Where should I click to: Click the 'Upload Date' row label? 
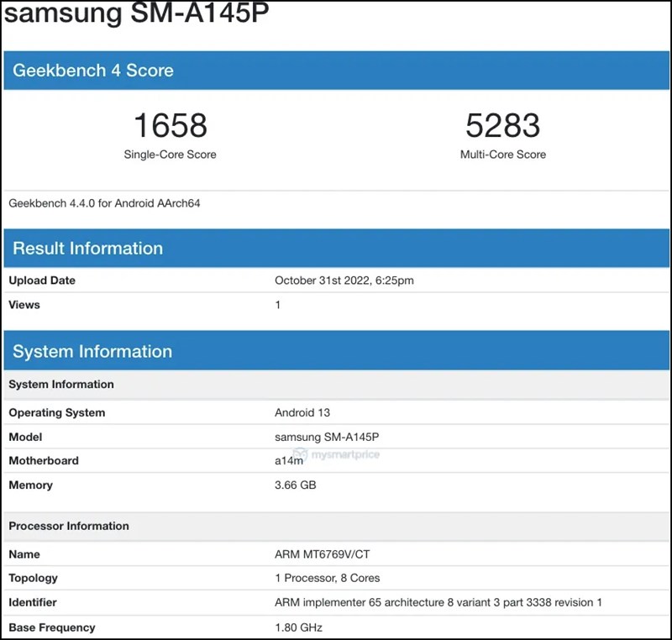click(x=42, y=281)
